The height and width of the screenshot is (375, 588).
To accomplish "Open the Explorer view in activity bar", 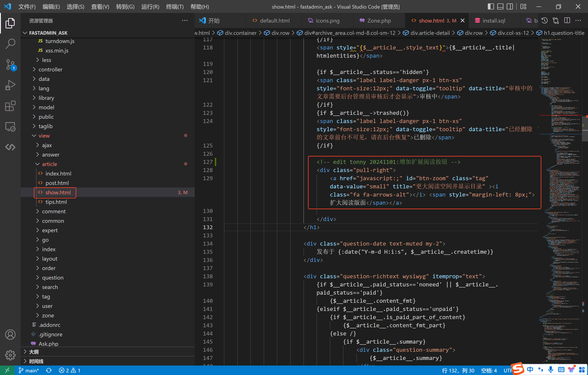I will [10, 23].
